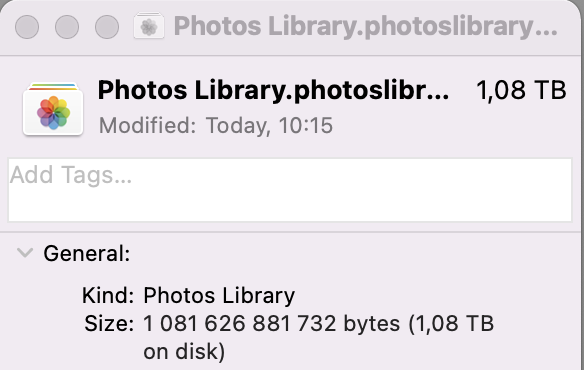
Task: Click the Size: label
Action: tap(109, 323)
